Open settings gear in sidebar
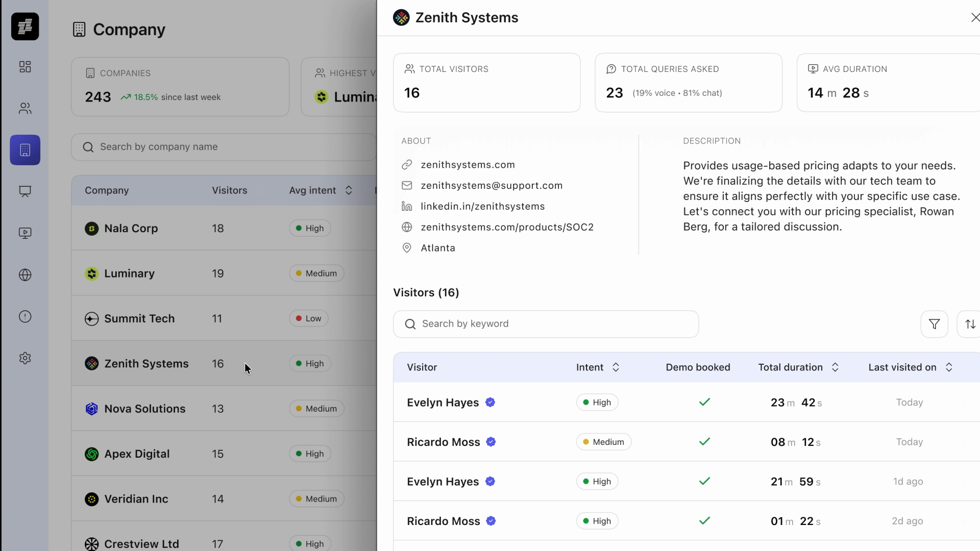Image resolution: width=980 pixels, height=551 pixels. (x=25, y=358)
